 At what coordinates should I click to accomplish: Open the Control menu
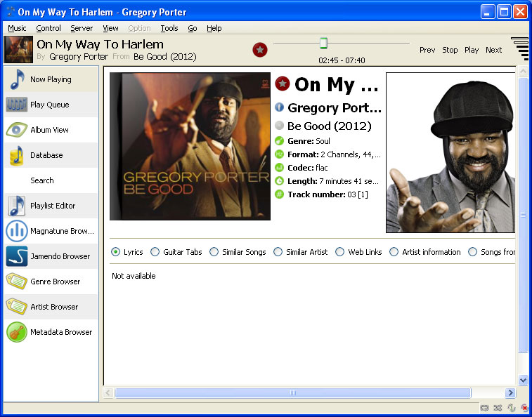coord(48,28)
